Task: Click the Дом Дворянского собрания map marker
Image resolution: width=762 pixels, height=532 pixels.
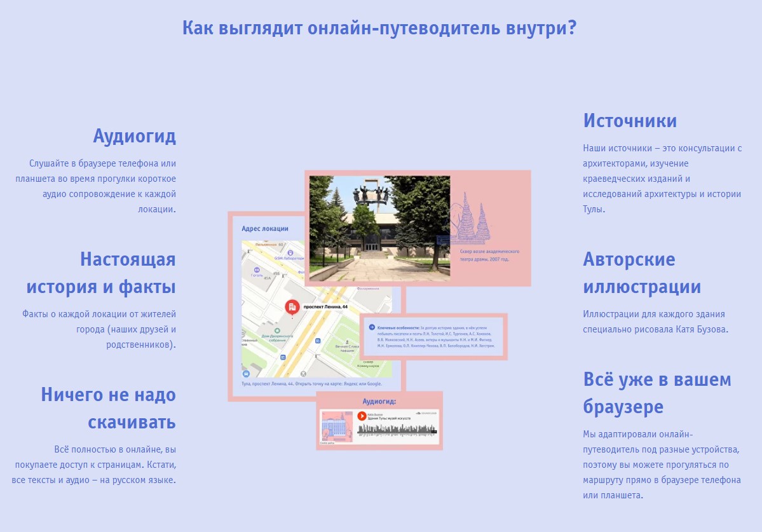Action: 277,331
